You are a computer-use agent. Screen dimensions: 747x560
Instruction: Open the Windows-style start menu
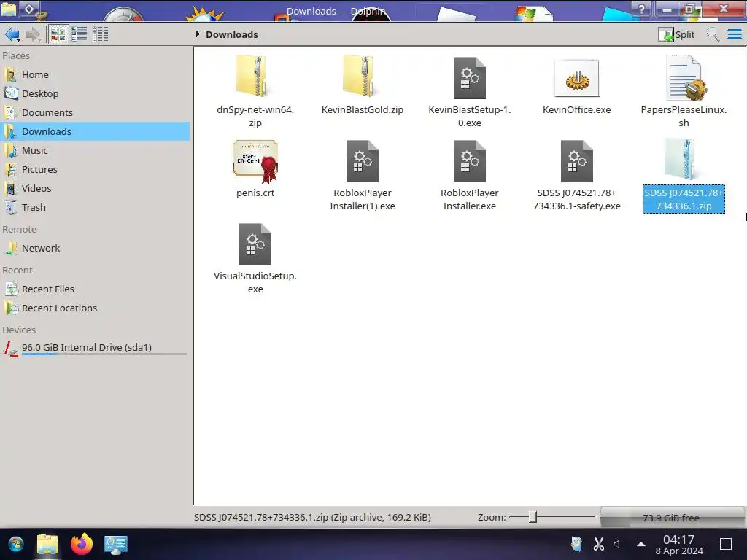pos(16,544)
